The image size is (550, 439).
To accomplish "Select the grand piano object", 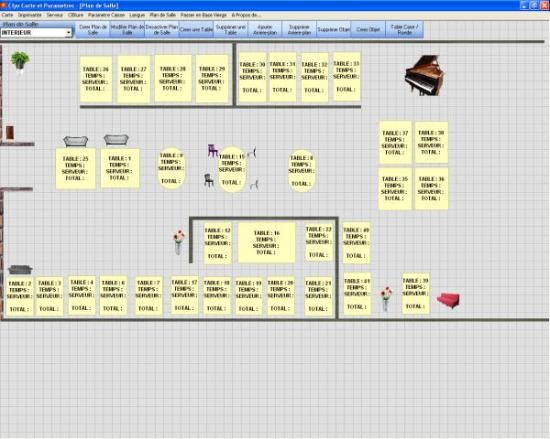I will [424, 75].
